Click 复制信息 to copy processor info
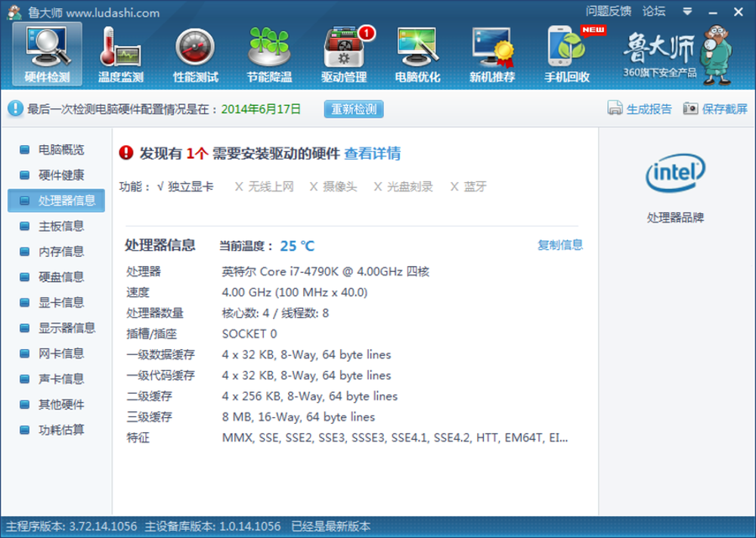 click(560, 245)
